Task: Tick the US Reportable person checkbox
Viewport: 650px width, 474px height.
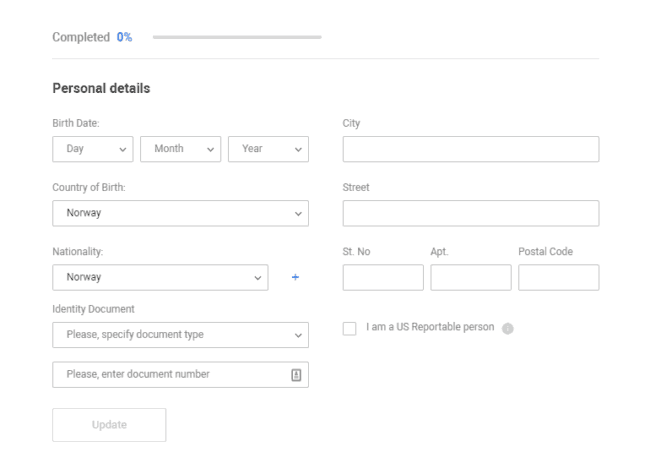Action: [x=349, y=328]
